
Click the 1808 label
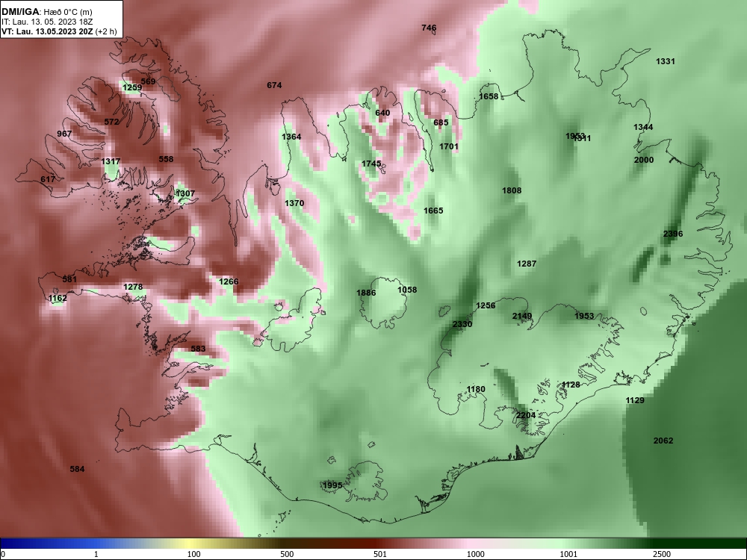[x=512, y=190]
